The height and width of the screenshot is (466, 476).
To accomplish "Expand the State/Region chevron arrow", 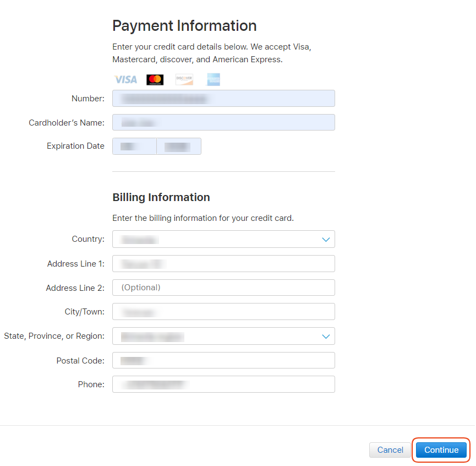I will [326, 336].
